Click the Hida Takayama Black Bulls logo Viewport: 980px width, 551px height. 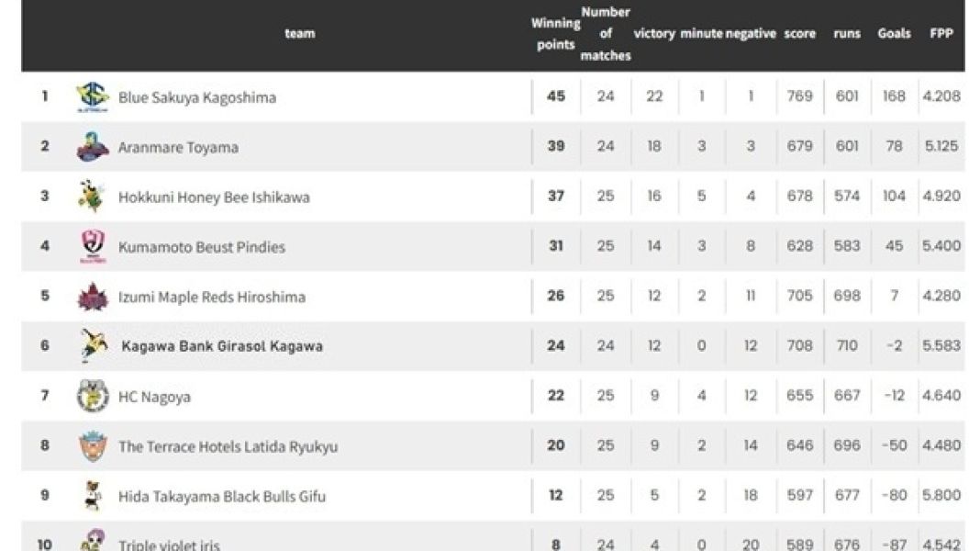(91, 496)
